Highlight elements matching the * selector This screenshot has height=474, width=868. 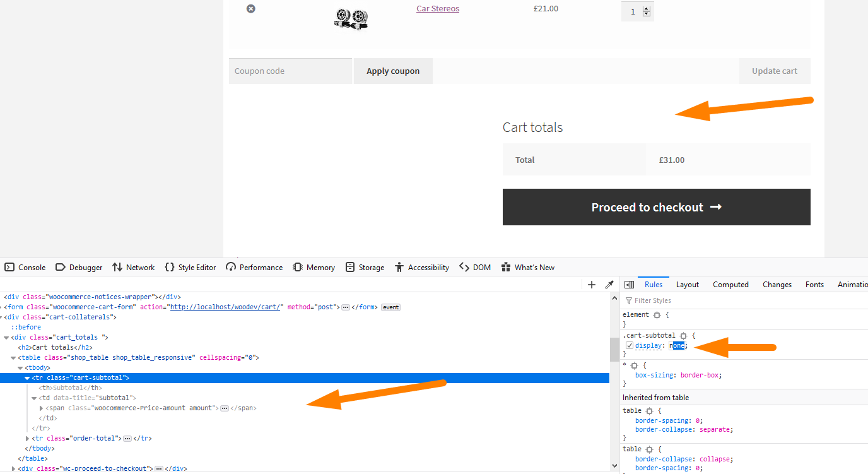tap(634, 365)
